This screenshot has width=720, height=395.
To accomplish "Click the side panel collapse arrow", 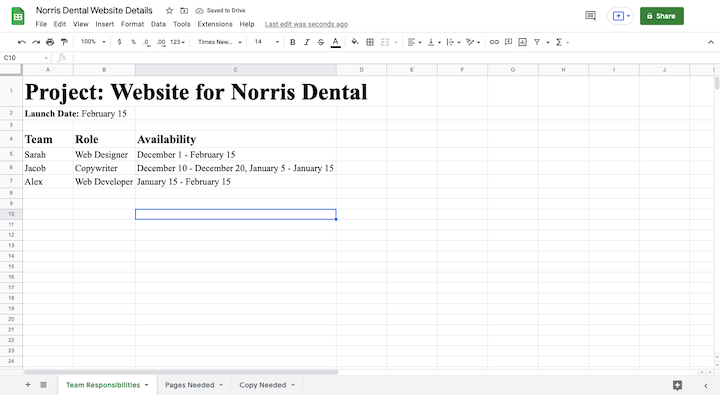I will click(x=706, y=385).
